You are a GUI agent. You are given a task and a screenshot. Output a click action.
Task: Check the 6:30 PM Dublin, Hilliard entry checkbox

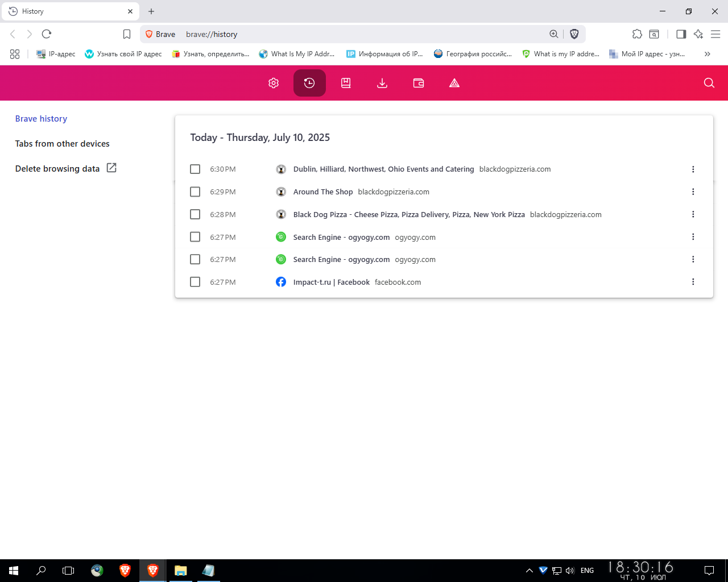[195, 169]
